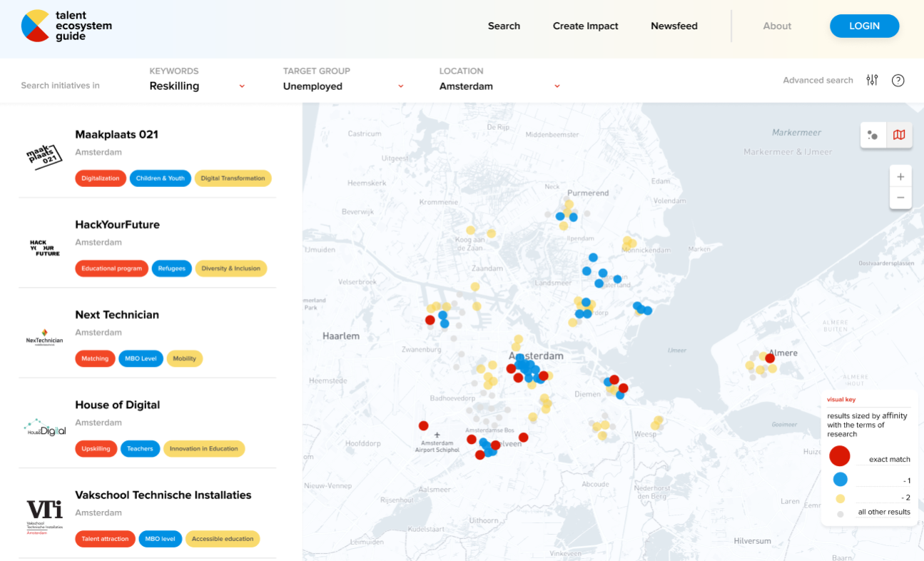Click the Talent attraction tag
Viewport: 924px width, 561px height.
pos(106,539)
